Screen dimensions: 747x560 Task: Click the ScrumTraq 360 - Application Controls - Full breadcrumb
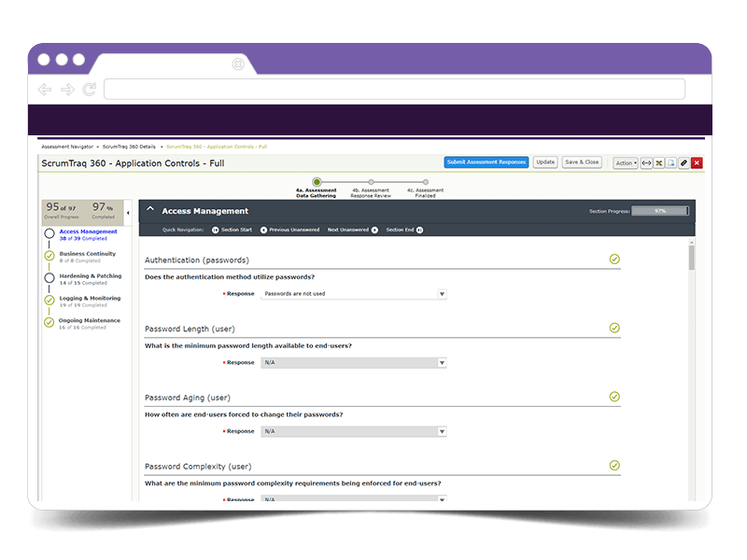[x=217, y=147]
